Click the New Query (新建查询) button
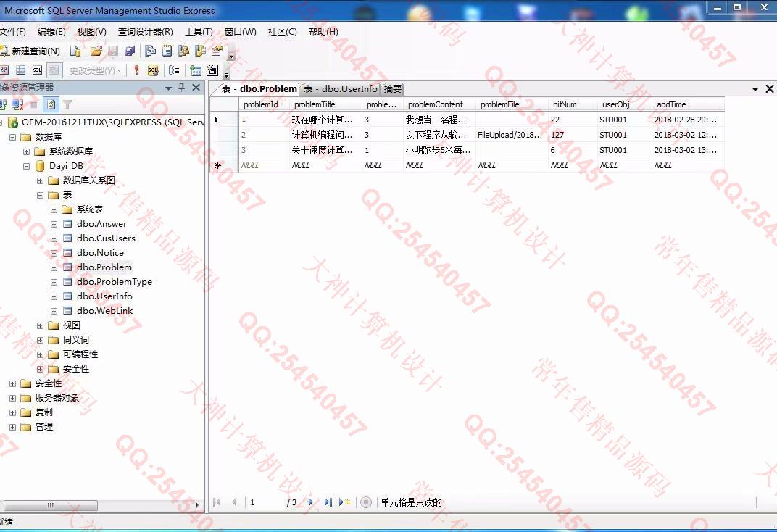This screenshot has width=777, height=532. tap(30, 51)
